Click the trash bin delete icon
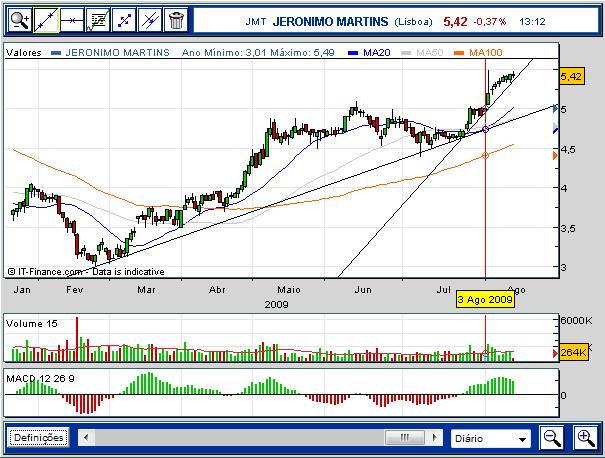The height and width of the screenshot is (458, 605). click(x=176, y=20)
